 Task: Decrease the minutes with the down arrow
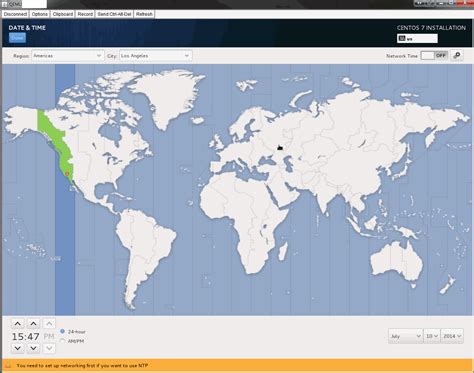click(33, 348)
